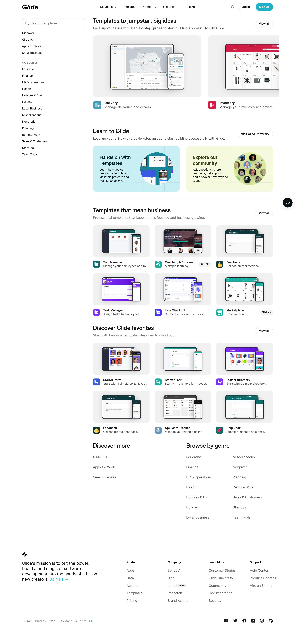This screenshot has width=295, height=644.
Task: Open the Hands on with Templates card
Action: tap(136, 169)
